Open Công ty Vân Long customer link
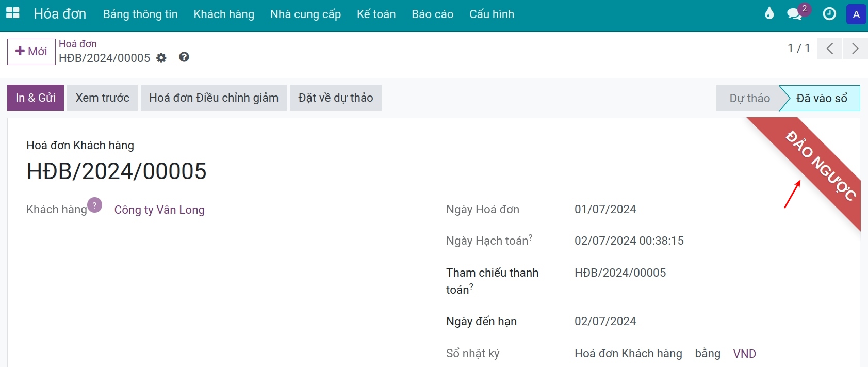The image size is (868, 367). click(x=159, y=210)
